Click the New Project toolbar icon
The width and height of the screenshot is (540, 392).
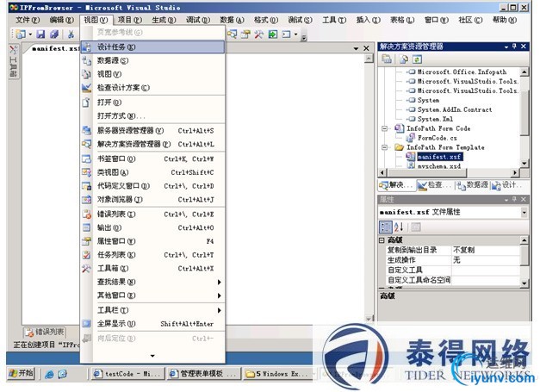[x=21, y=34]
